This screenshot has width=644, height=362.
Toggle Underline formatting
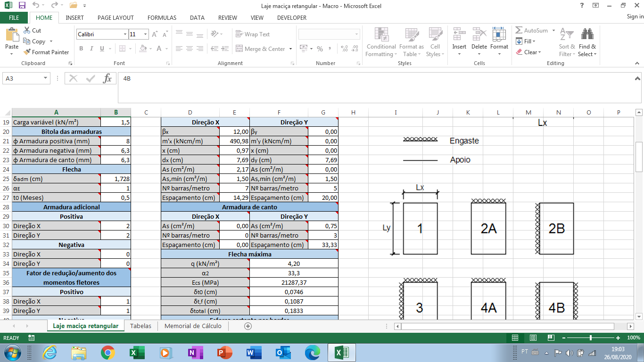pos(102,49)
